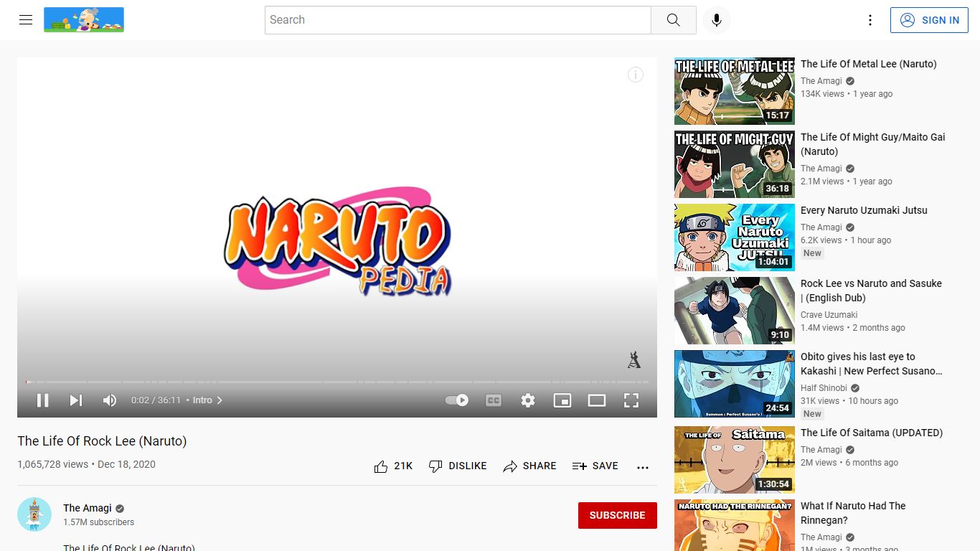
Task: Share the video
Action: 529,466
